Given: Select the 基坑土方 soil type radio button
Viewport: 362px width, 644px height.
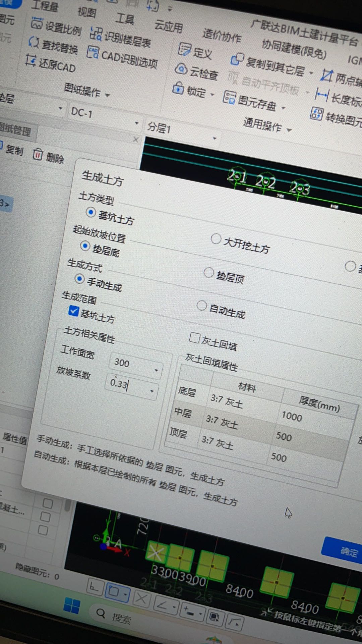Looking at the screenshot, I should coord(91,212).
